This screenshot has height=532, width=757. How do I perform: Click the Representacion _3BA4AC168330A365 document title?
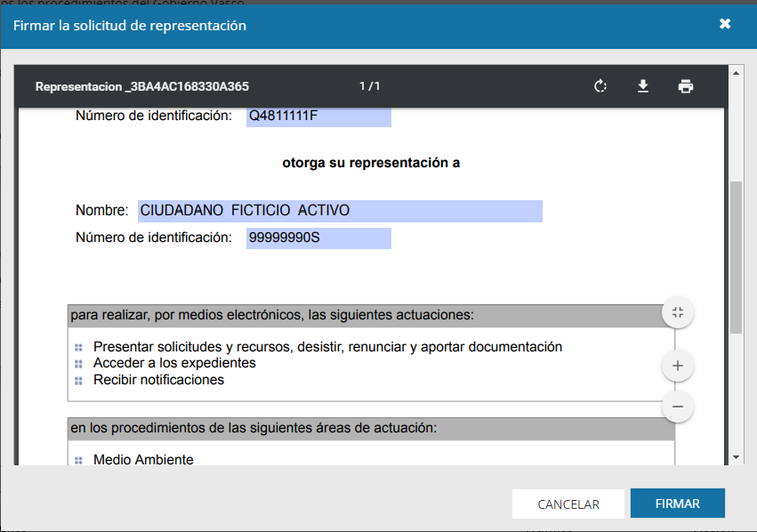coord(141,86)
